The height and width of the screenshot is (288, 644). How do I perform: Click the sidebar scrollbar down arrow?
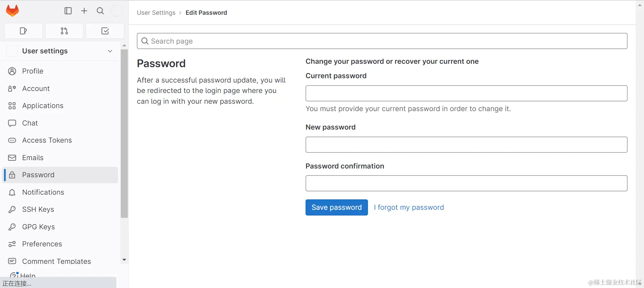124,260
